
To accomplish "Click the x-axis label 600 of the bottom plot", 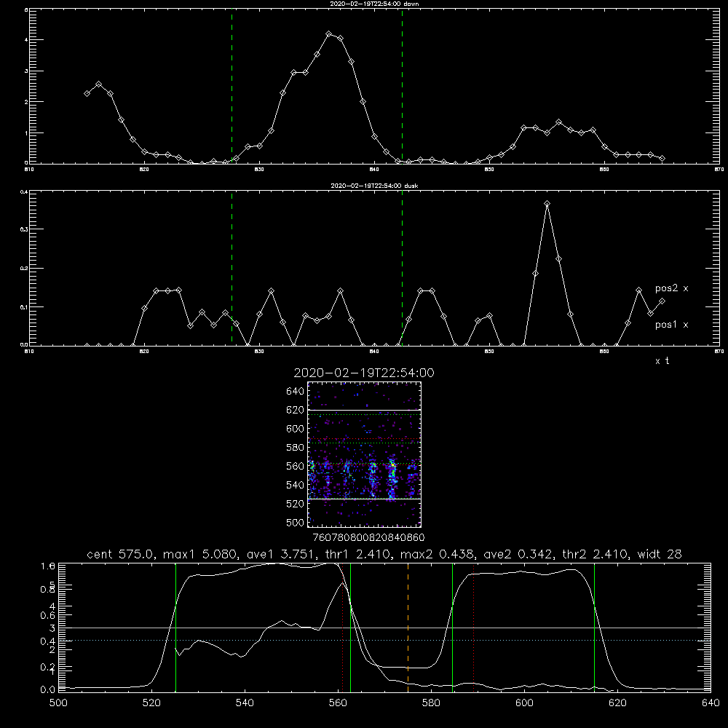I will click(524, 703).
